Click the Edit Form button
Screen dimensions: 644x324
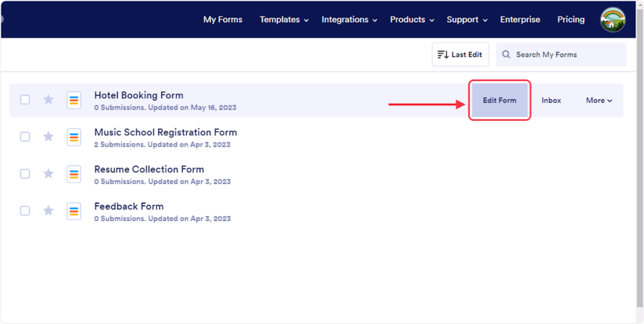[x=499, y=100]
